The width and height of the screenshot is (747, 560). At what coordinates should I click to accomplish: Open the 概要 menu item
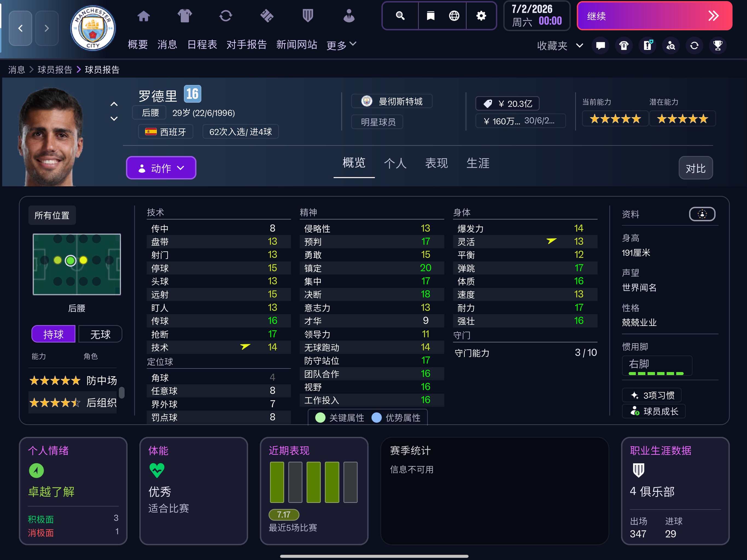coord(138,44)
